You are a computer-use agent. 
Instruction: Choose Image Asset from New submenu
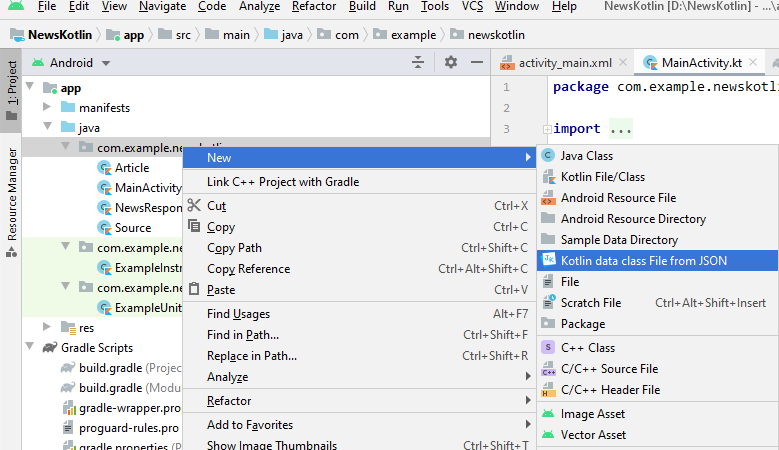click(592, 414)
